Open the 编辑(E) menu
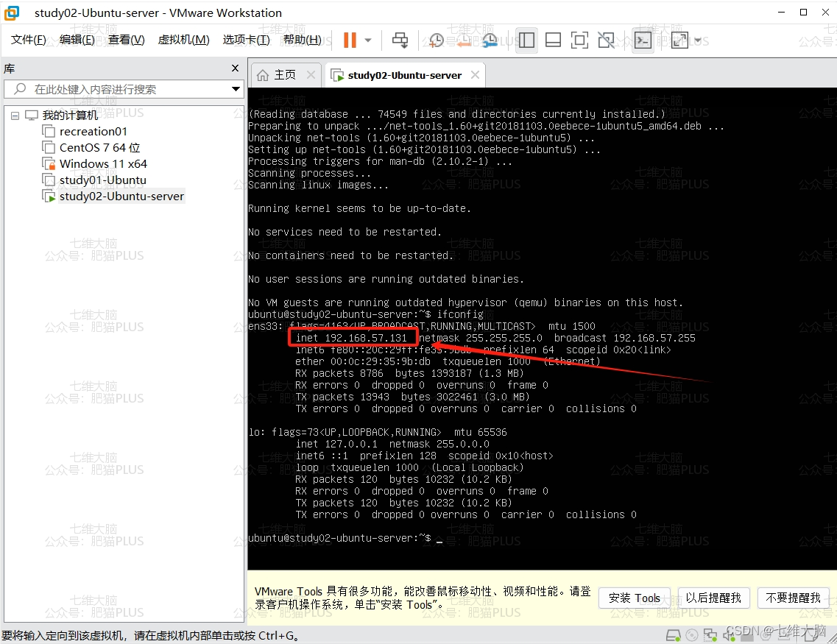The height and width of the screenshot is (644, 837). coord(77,40)
